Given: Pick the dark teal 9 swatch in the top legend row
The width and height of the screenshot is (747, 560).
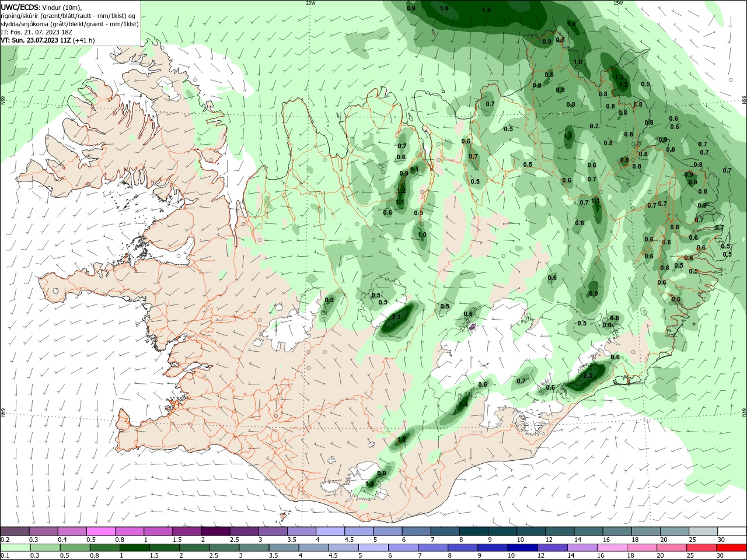Looking at the screenshot, I should [502, 531].
